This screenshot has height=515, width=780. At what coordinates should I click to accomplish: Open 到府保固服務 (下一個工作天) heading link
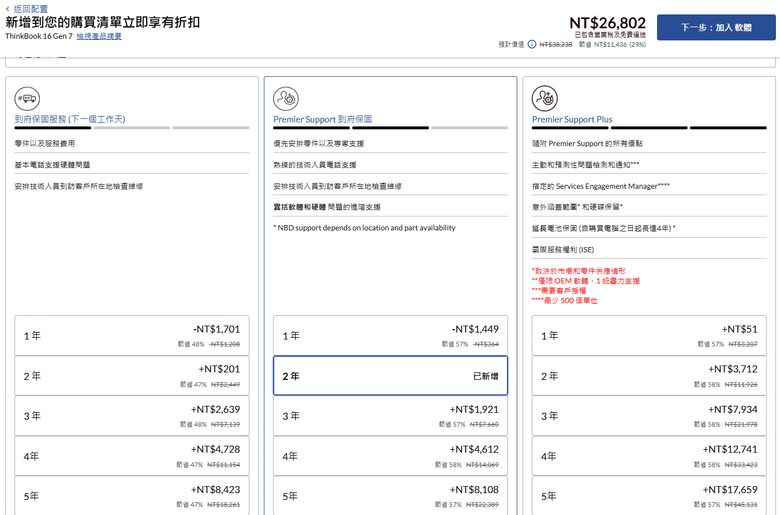pos(70,119)
